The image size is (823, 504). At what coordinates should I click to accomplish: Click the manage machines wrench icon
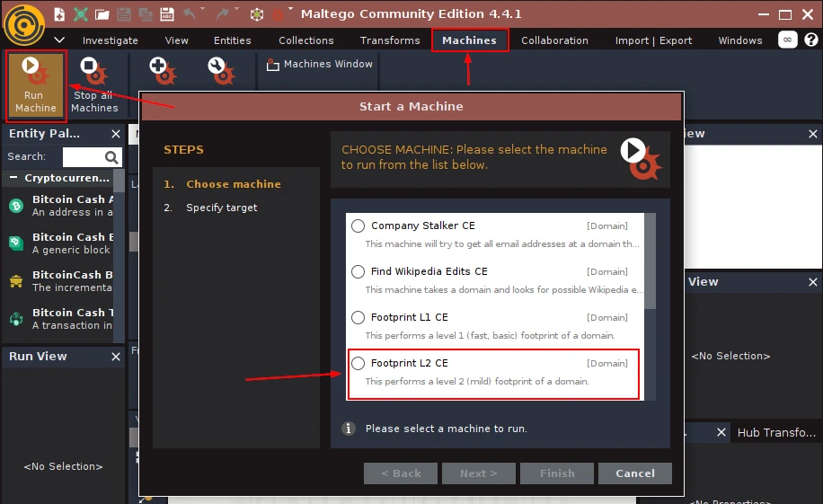coord(220,67)
